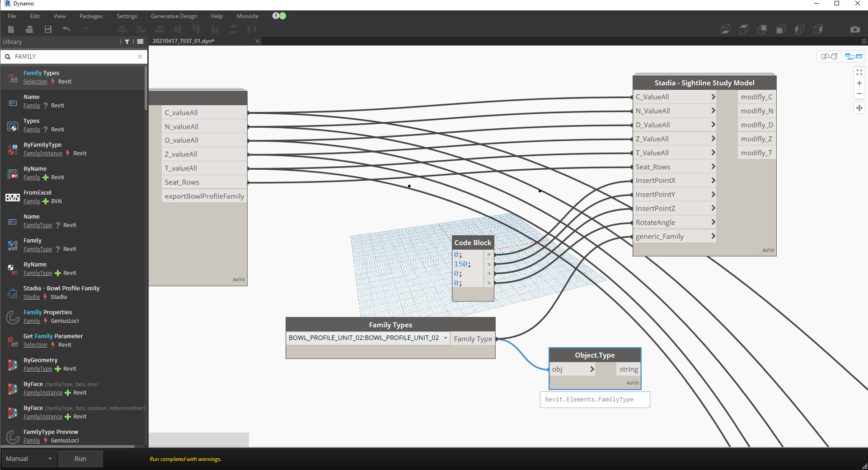The width and height of the screenshot is (868, 470).
Task: Click the InsertPointX port chevron
Action: coord(713,181)
